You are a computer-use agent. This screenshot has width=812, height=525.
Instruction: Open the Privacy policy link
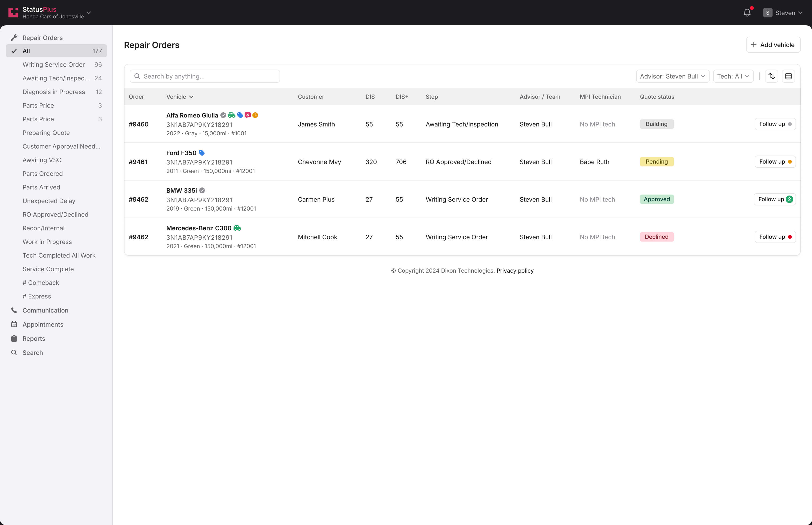pyautogui.click(x=515, y=271)
